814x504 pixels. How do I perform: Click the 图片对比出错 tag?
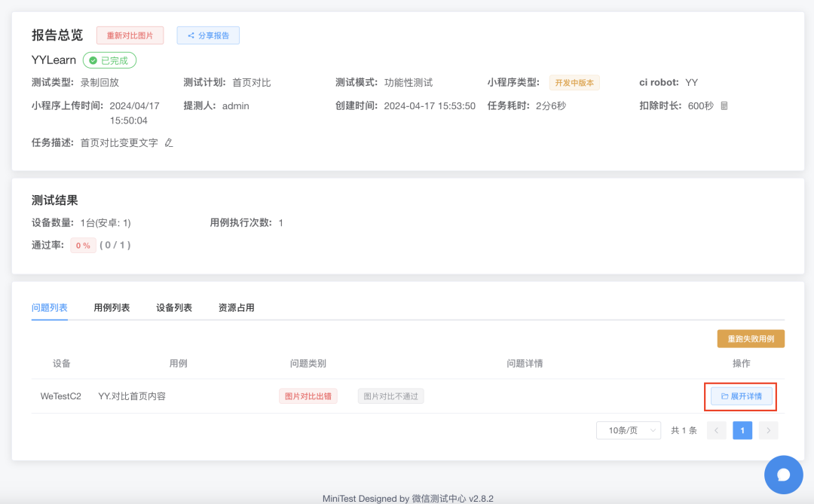(x=308, y=396)
